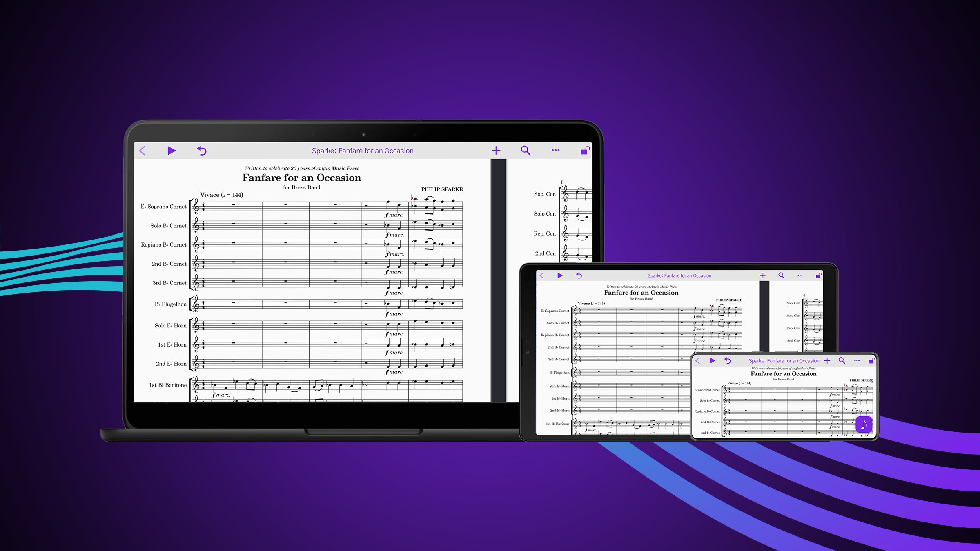Click the plus icon on tablet toolbar
980x551 pixels.
[x=763, y=275]
